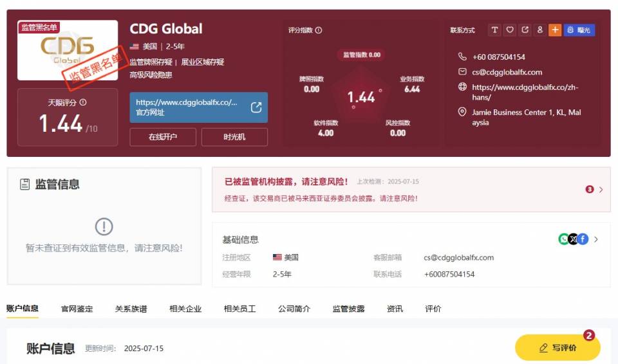
Task: Click the email cs@cdgglobalfx.com in the header
Action: 507,72
